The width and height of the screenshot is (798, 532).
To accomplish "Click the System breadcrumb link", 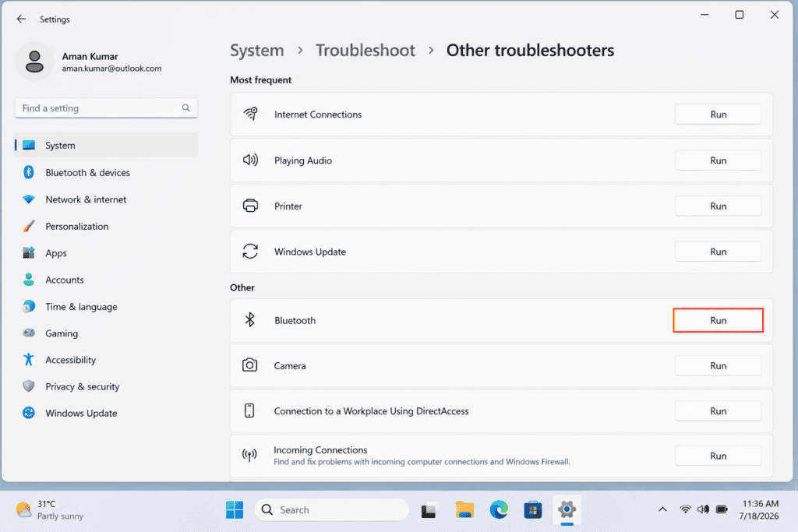I will [257, 51].
